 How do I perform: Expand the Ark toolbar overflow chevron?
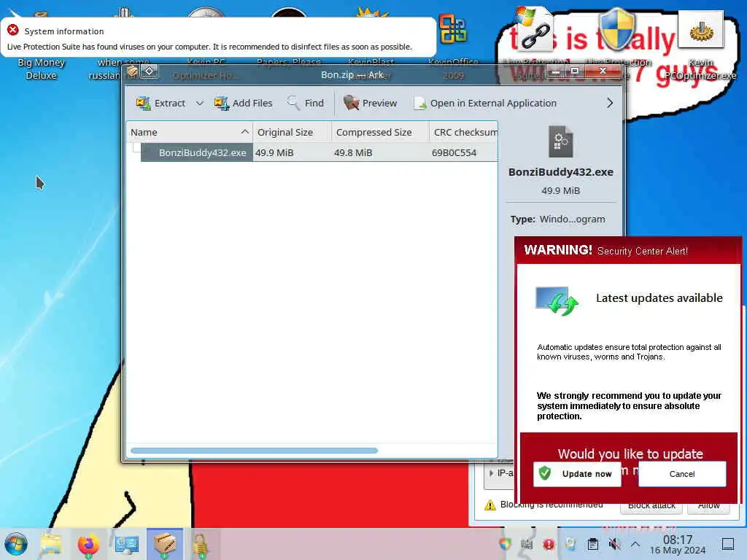(609, 103)
